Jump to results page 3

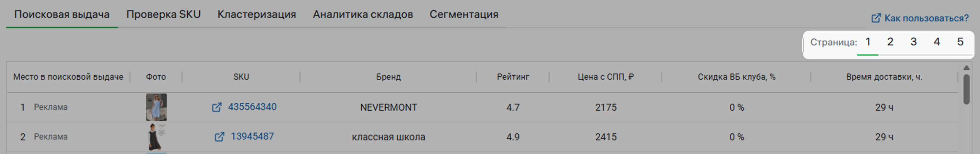[x=913, y=42]
